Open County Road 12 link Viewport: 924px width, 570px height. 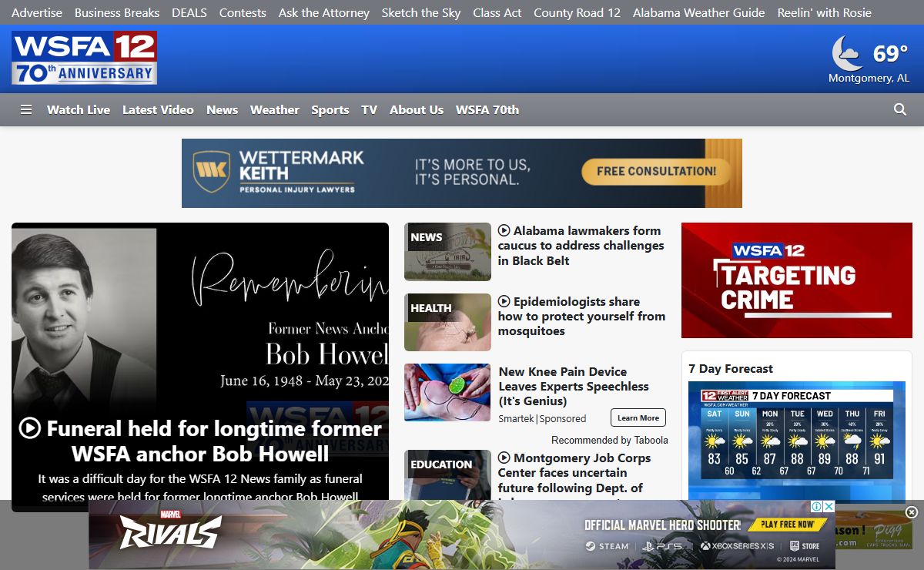point(577,12)
